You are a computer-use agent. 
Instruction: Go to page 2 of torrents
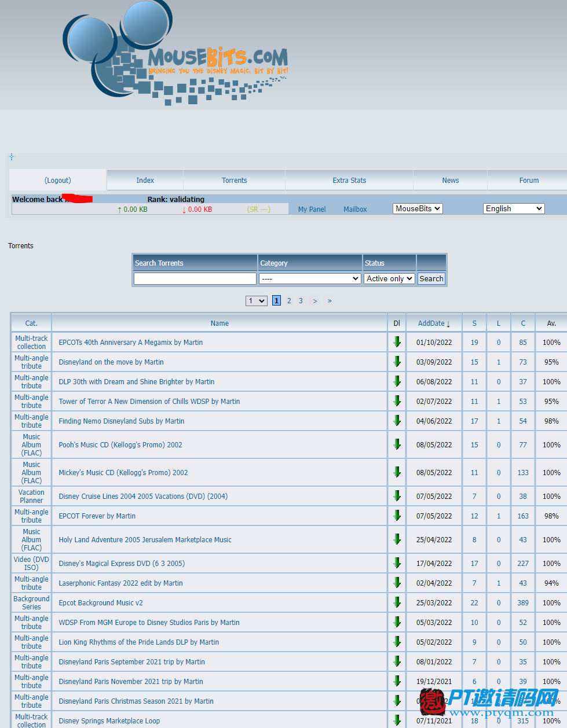click(289, 301)
